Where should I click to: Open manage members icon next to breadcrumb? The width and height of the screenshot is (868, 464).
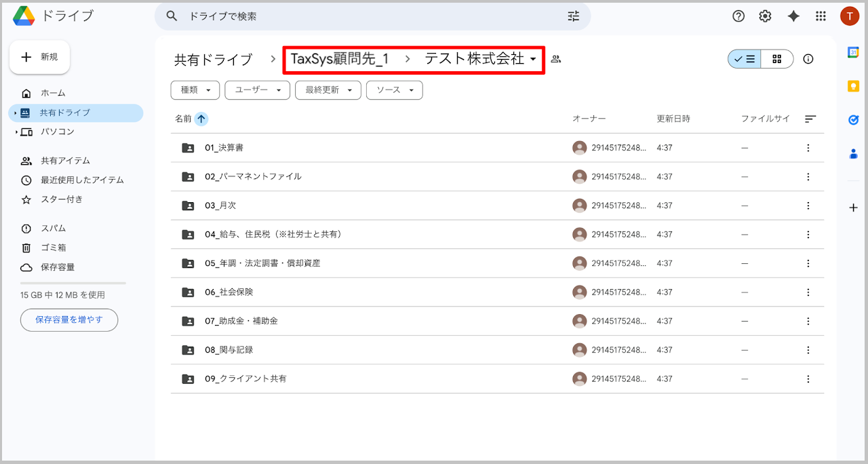[556, 59]
